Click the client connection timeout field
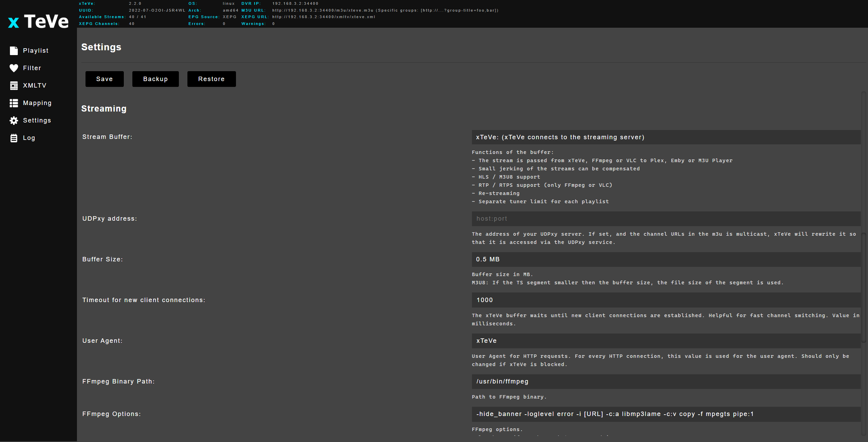 click(x=666, y=300)
